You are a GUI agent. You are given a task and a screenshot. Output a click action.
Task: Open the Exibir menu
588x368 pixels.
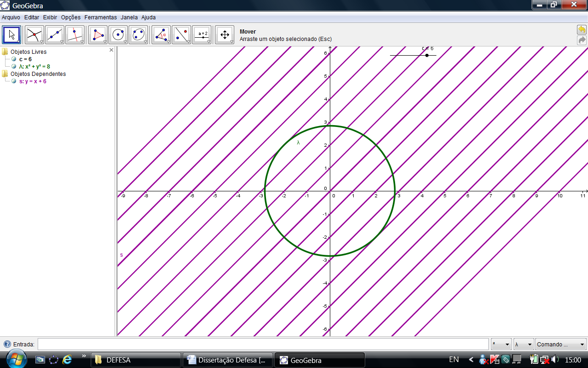pos(50,17)
